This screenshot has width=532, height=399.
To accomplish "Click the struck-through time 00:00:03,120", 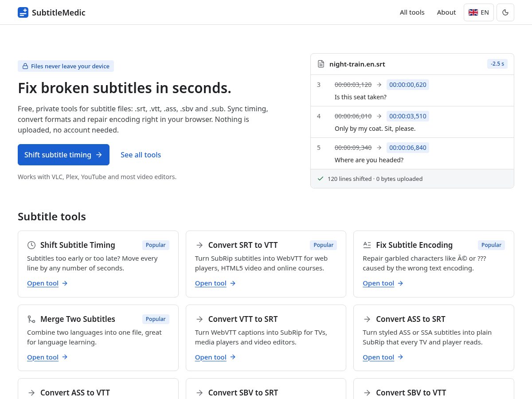I will pos(353,85).
